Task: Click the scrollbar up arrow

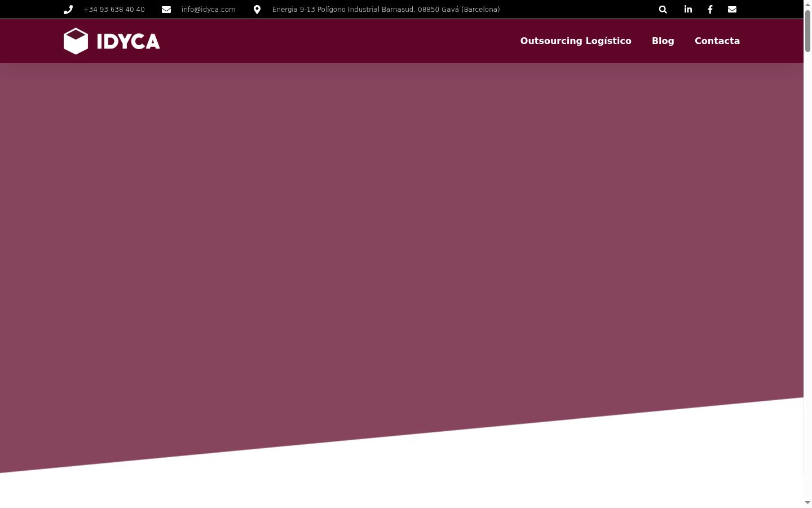Action: pos(807,4)
